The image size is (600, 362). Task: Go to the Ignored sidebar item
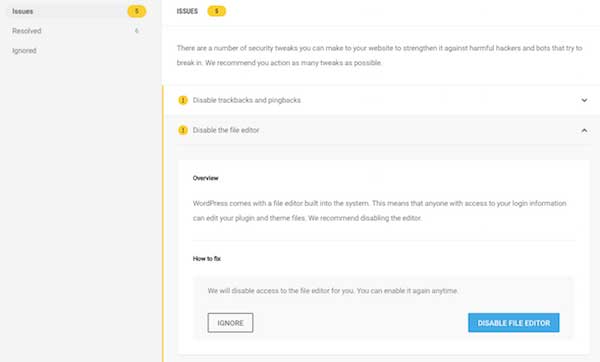(78, 51)
